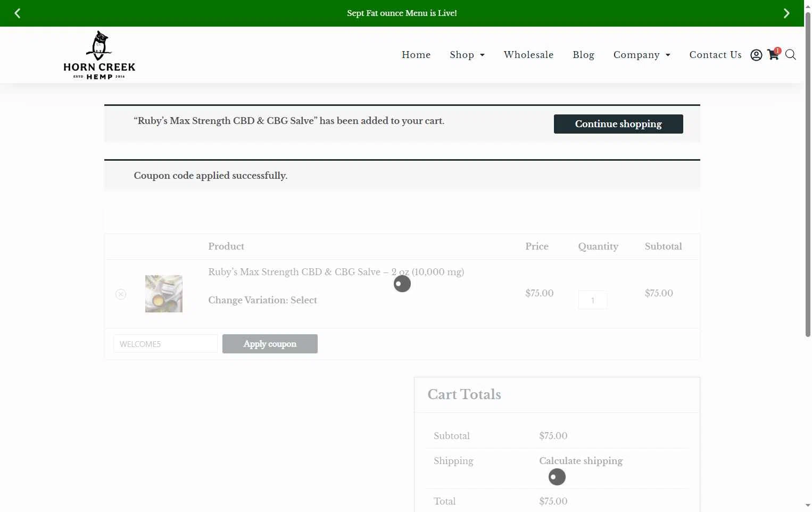Expand the Shop dropdown menu

tap(467, 55)
